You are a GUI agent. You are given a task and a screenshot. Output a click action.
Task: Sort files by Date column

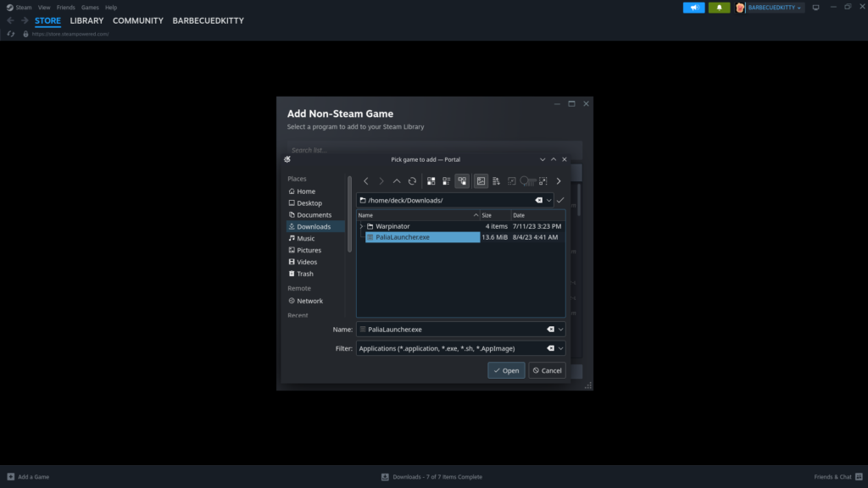tap(537, 215)
